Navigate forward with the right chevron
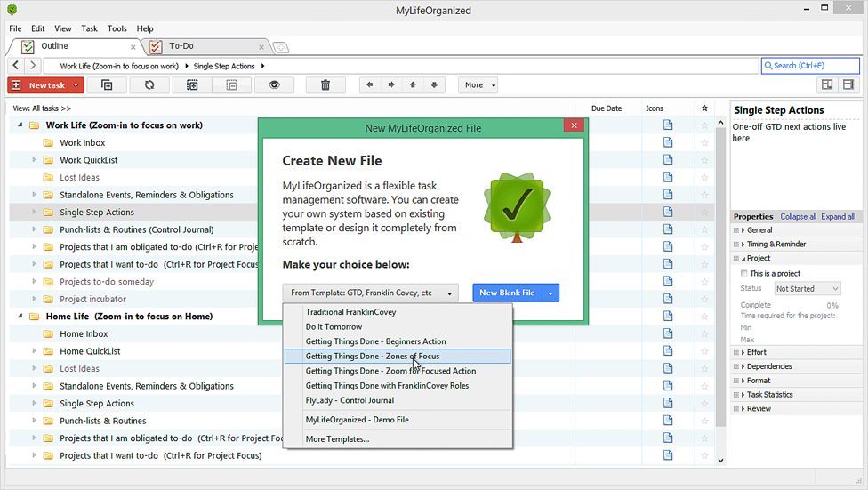868x490 pixels. coord(33,65)
